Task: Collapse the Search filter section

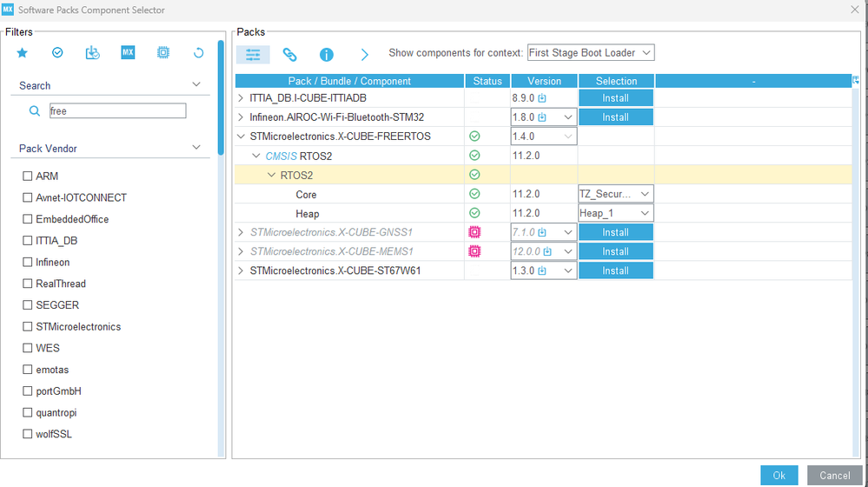Action: click(196, 84)
